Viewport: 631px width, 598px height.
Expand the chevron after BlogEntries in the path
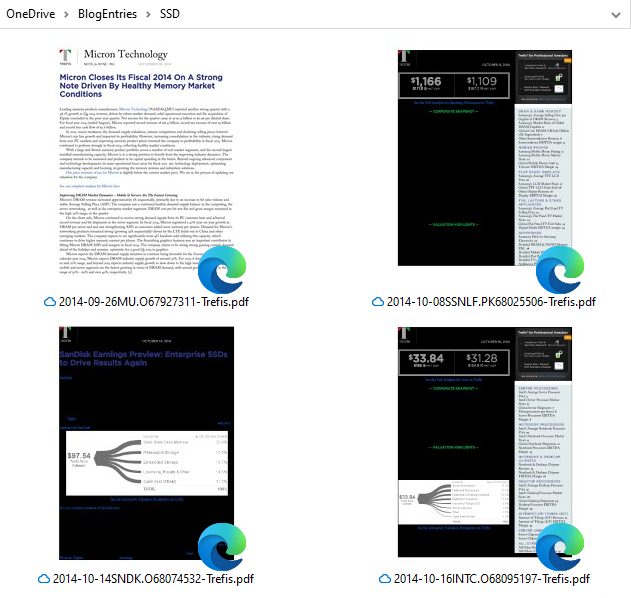click(148, 14)
